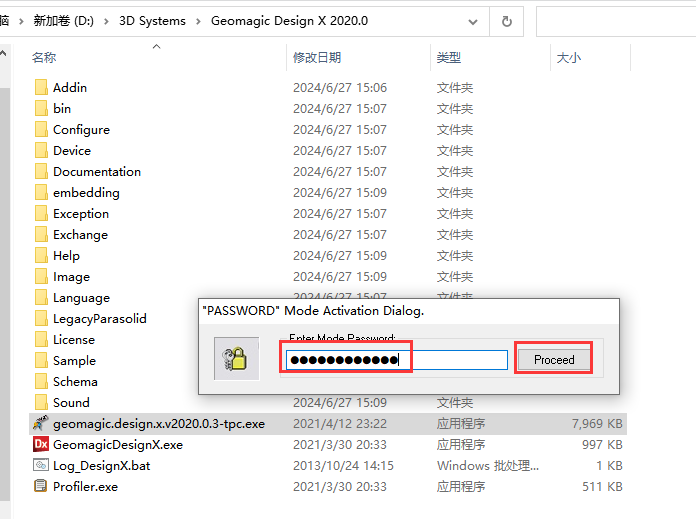The width and height of the screenshot is (696, 519).
Task: Select the License folder name
Action: tap(74, 340)
